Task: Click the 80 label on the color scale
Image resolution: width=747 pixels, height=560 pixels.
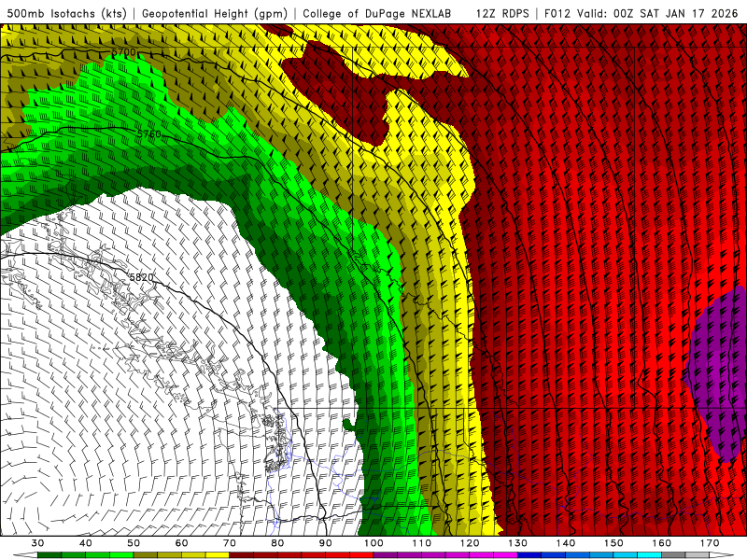Action: (277, 543)
